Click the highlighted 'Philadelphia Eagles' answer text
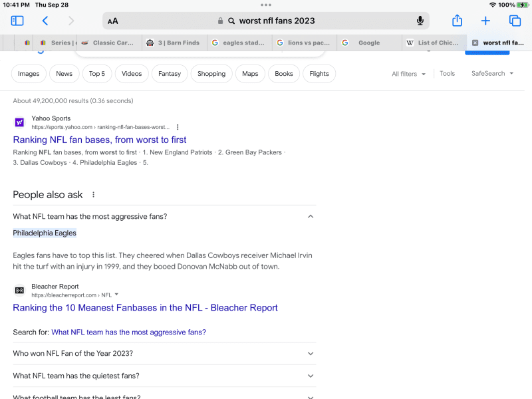This screenshot has height=399, width=532. tap(45, 233)
